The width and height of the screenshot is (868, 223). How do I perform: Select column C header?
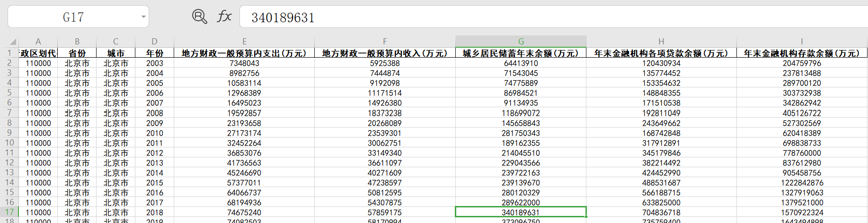point(116,42)
